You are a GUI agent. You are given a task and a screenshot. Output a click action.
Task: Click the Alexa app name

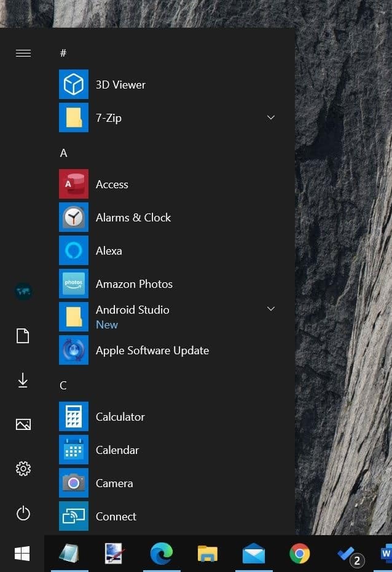pos(109,250)
